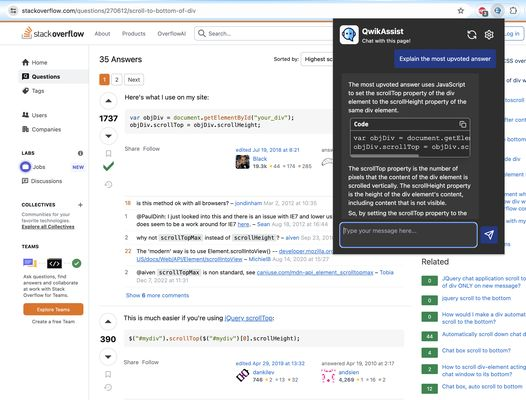Copy the code block in QwikAssist
Screen dimensions: 526x400
[x=463, y=124]
